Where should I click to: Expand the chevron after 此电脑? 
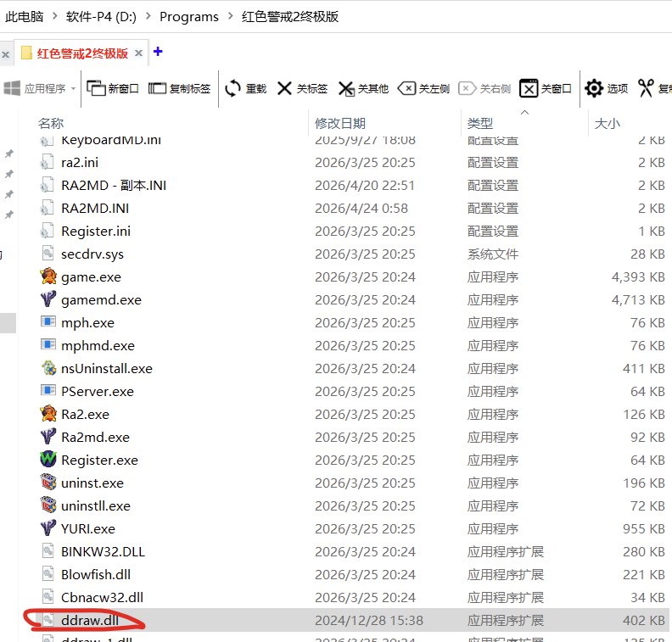pyautogui.click(x=55, y=16)
